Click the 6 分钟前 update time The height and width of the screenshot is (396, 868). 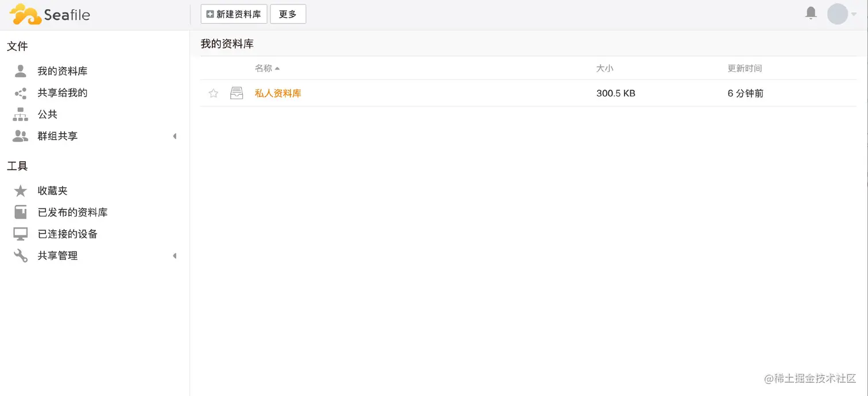pos(745,94)
